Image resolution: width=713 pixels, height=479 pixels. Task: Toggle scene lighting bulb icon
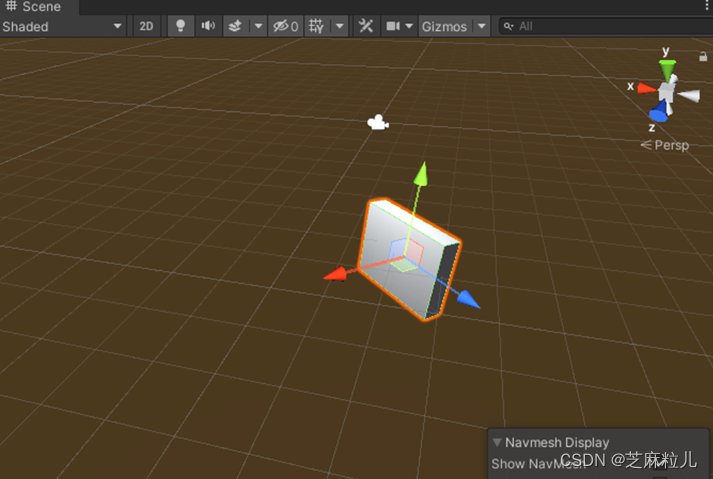pos(181,26)
